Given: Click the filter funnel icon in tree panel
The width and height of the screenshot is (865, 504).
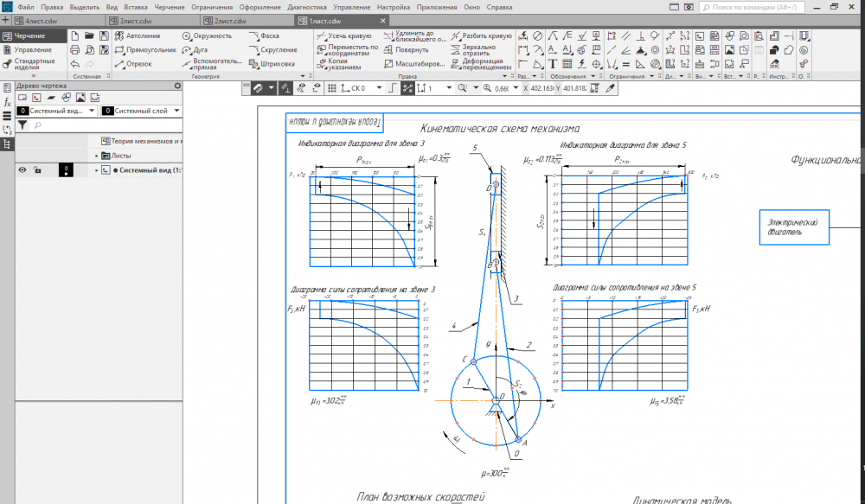Looking at the screenshot, I should [x=23, y=125].
